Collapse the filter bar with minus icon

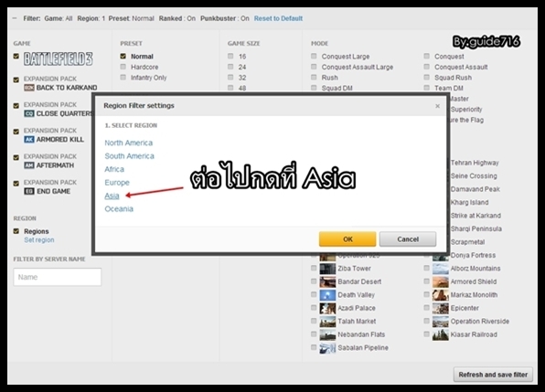(15, 18)
